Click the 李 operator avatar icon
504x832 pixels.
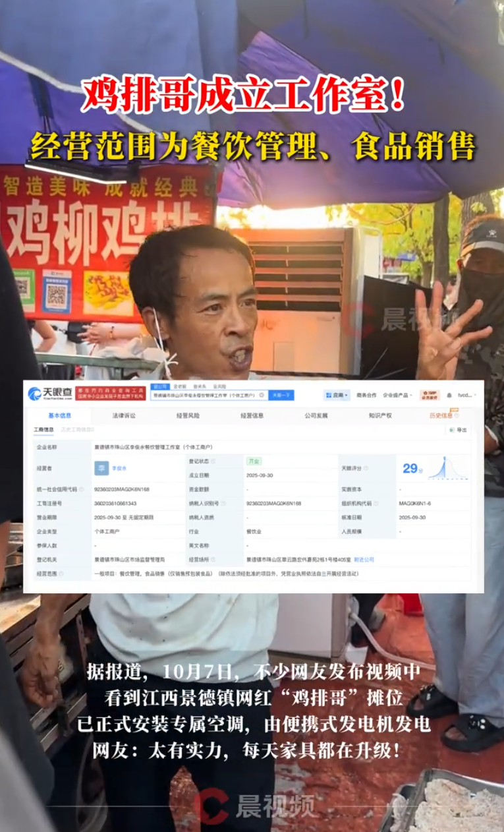click(x=102, y=468)
